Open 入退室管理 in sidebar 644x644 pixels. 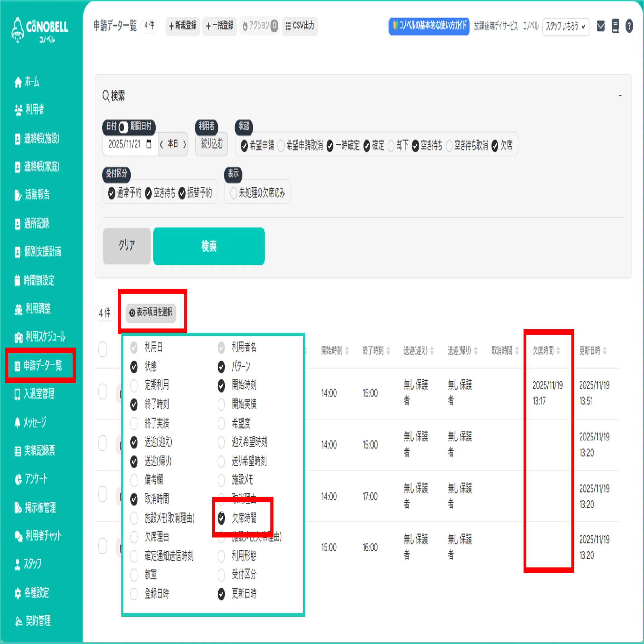click(x=35, y=394)
